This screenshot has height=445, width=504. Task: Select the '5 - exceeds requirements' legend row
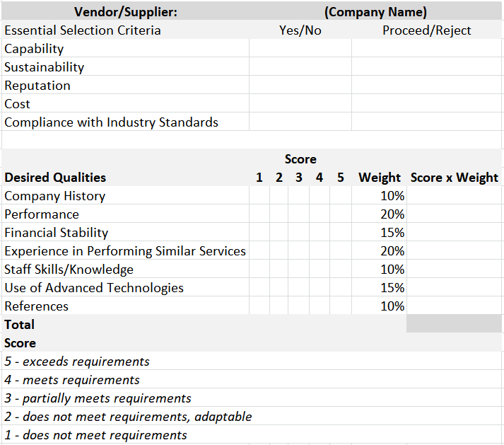coord(77,362)
